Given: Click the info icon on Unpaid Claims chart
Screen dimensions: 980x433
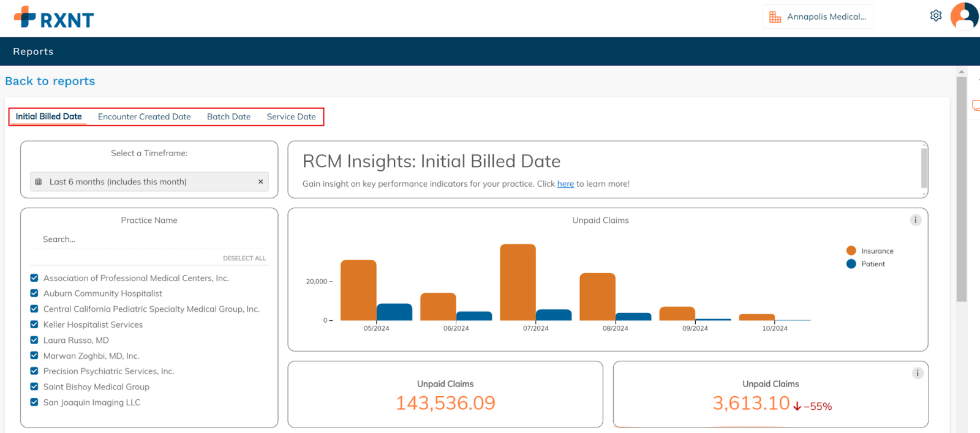Looking at the screenshot, I should click(x=915, y=220).
